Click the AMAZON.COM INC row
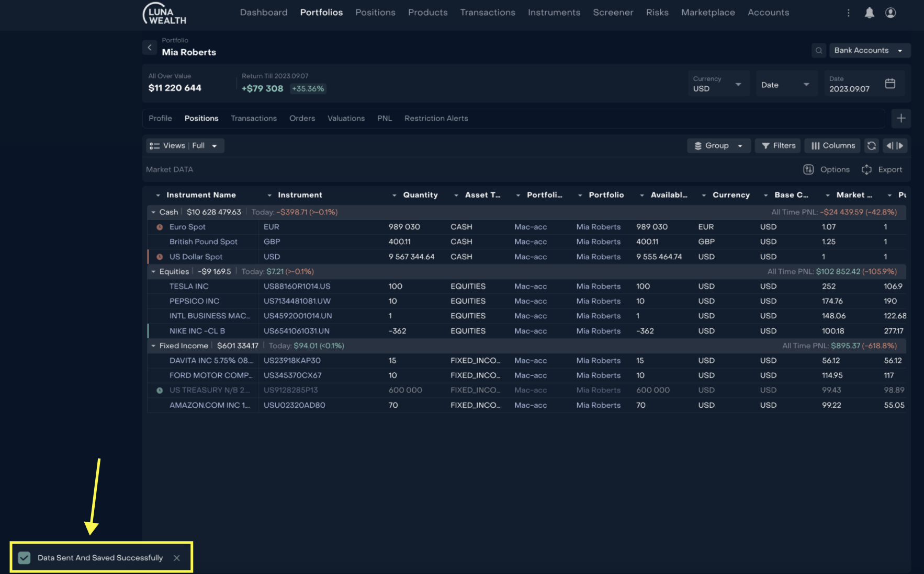 [x=526, y=405]
